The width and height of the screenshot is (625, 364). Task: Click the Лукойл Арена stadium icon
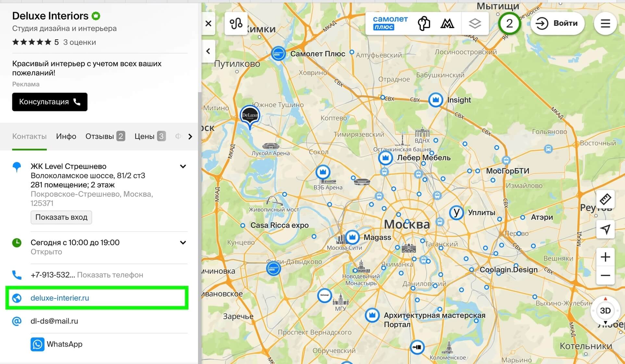click(270, 145)
